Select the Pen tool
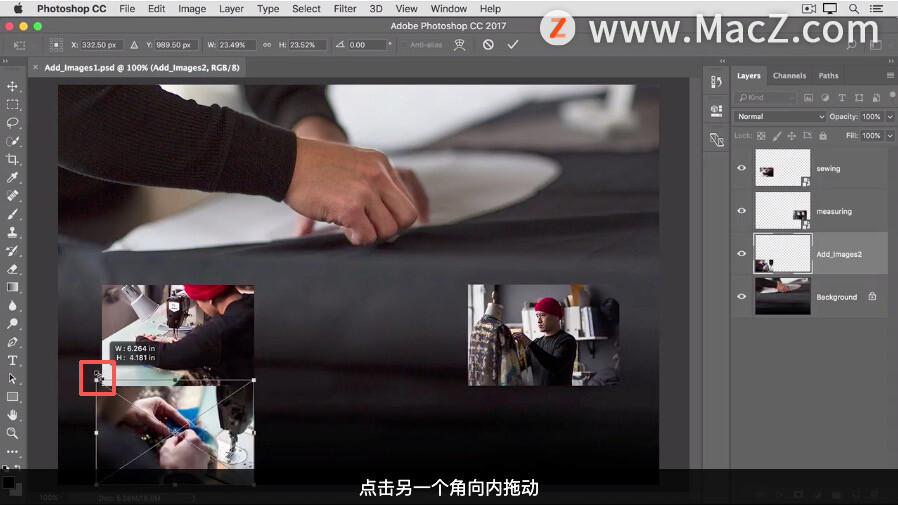This screenshot has width=898, height=505. [x=12, y=342]
